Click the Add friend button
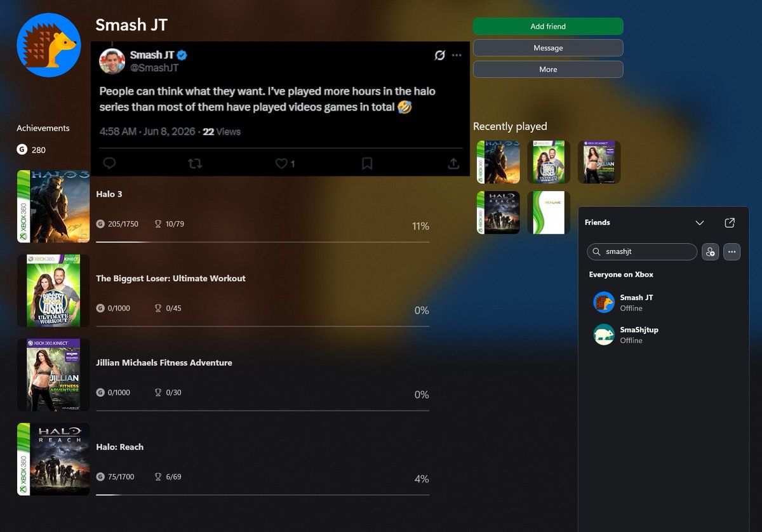Screen dimensions: 762x532 (548, 27)
